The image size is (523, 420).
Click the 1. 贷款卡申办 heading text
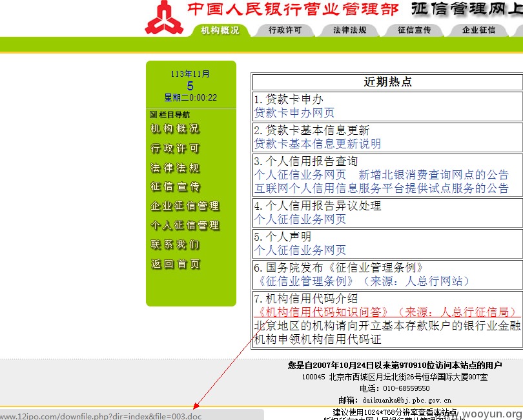(289, 99)
